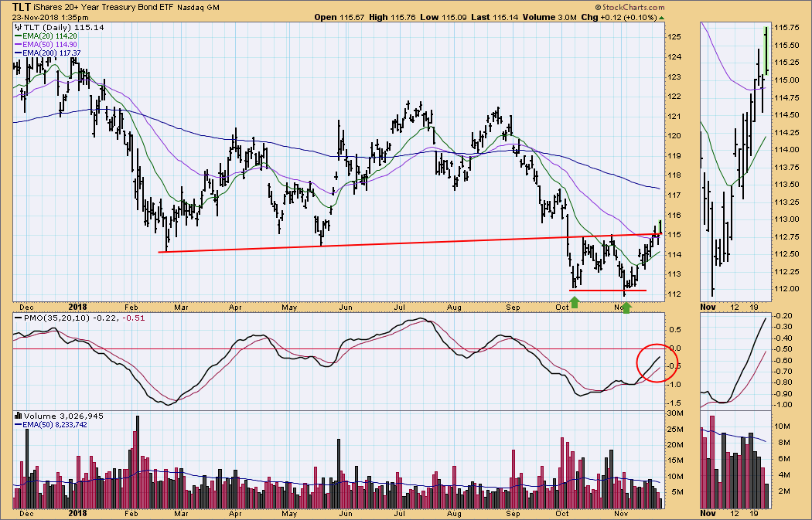This screenshot has height=520, width=812.
Task: Click the Apr month label under volume chart
Action: click(235, 514)
